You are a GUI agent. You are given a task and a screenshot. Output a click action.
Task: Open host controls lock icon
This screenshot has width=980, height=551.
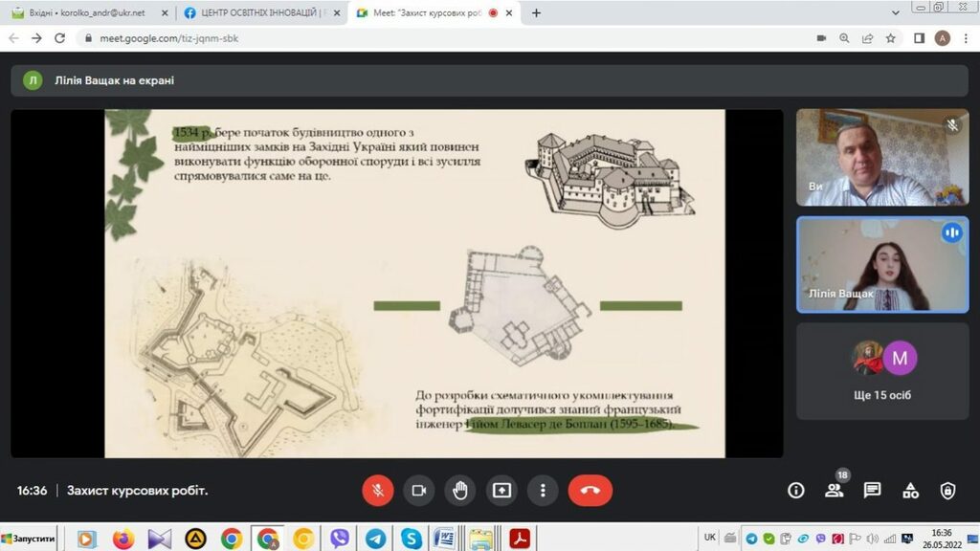[947, 491]
